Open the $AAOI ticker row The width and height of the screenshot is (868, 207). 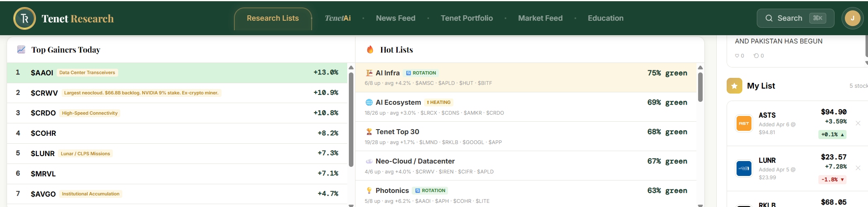[177, 72]
